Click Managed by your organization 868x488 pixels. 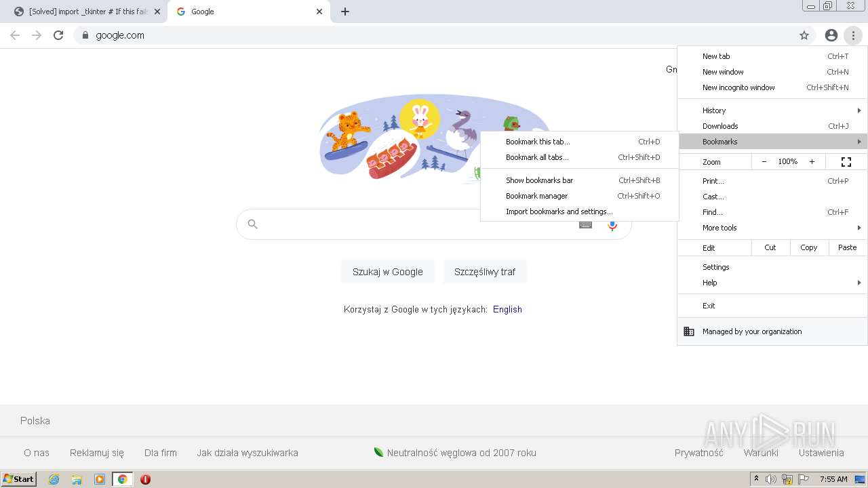click(x=772, y=331)
